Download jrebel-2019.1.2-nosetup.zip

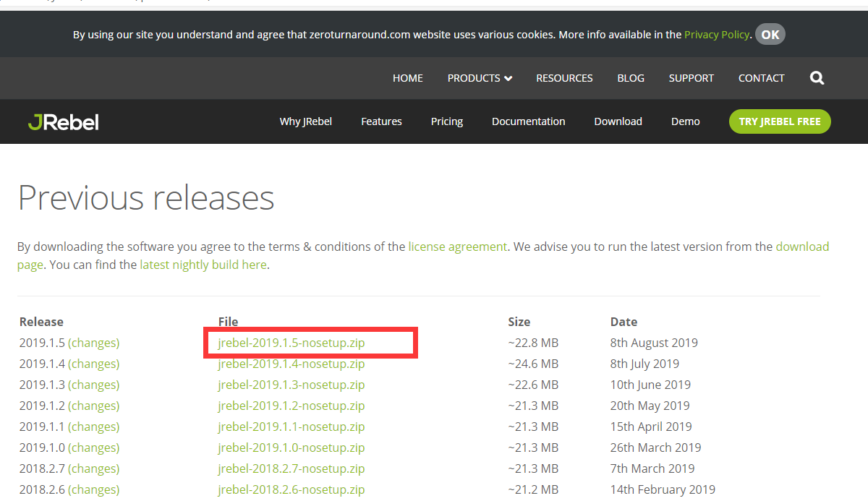[292, 406]
